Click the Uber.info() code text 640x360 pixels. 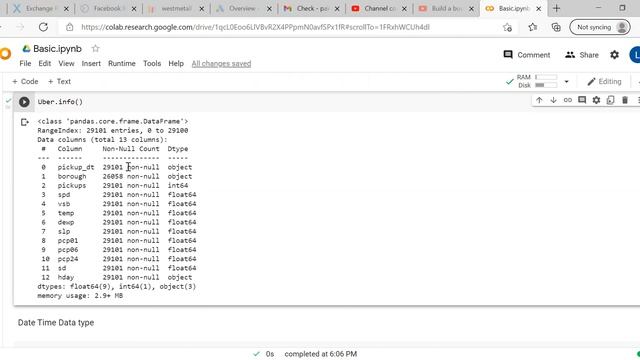(x=60, y=102)
